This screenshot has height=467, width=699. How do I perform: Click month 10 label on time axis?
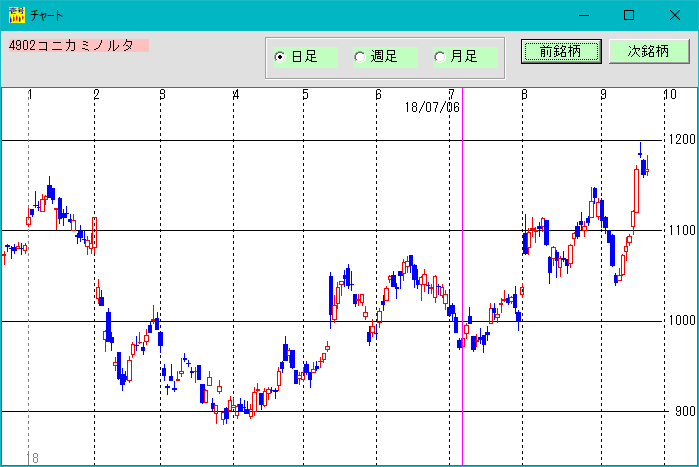pos(670,94)
